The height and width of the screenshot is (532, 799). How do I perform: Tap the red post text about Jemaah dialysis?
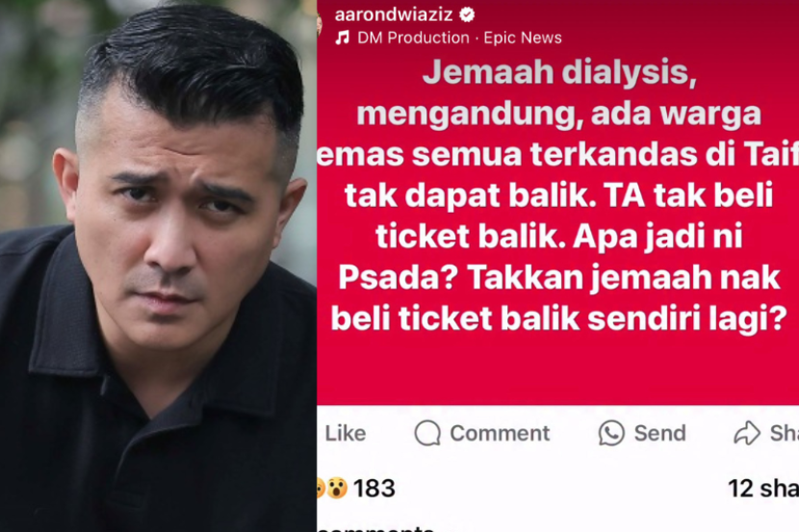pyautogui.click(x=558, y=195)
